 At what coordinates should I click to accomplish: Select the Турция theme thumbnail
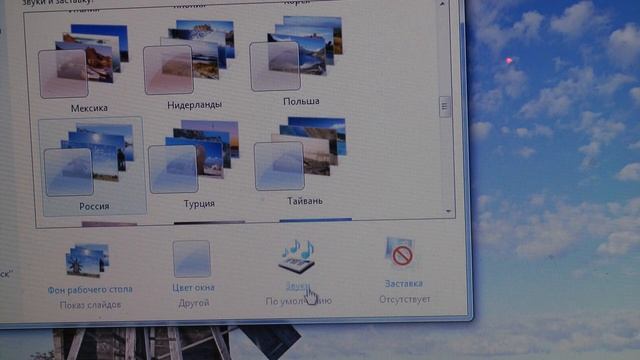193,157
